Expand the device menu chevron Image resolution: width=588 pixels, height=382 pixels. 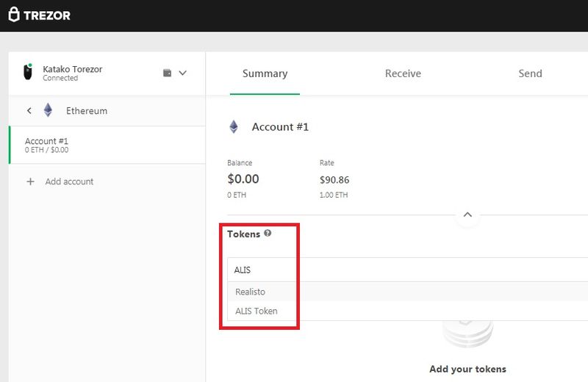tap(183, 73)
